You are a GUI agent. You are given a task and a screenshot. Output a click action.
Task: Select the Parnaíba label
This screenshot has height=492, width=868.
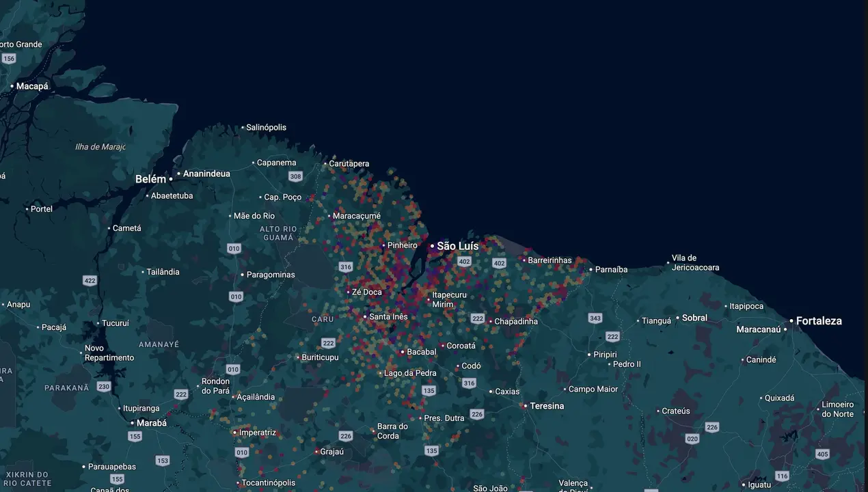[x=611, y=269]
